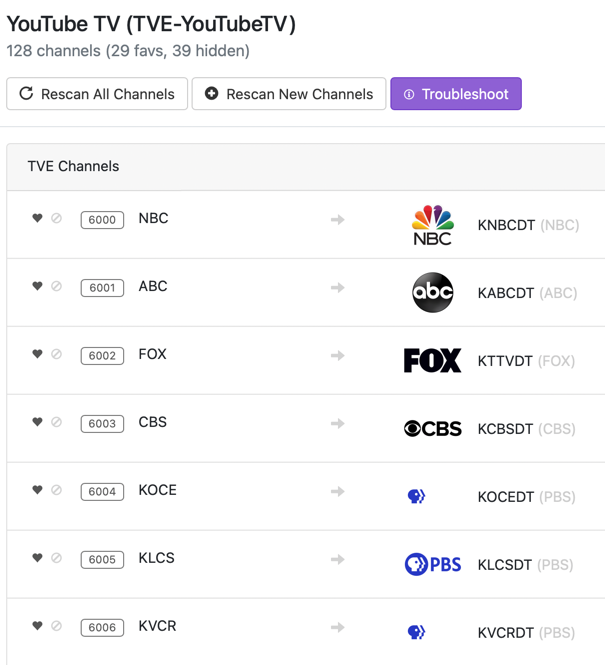605x665 pixels.
Task: Click channel number 6006 badge
Action: pyautogui.click(x=102, y=628)
